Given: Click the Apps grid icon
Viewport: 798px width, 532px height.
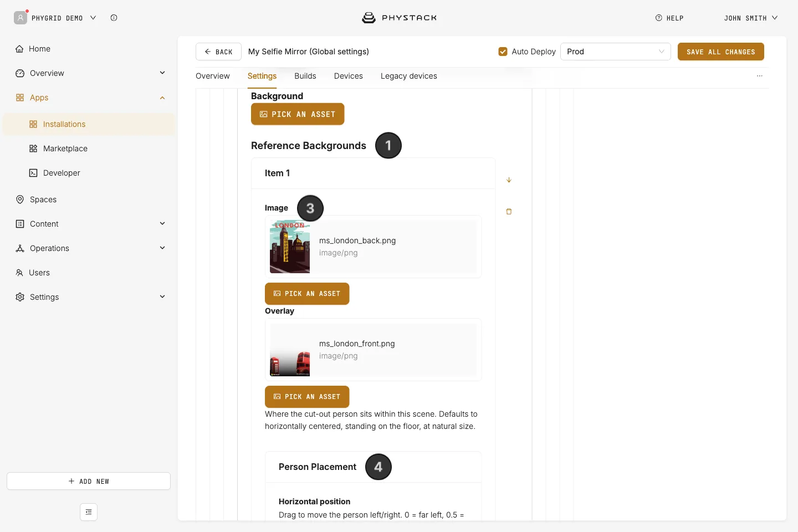Looking at the screenshot, I should coord(20,98).
